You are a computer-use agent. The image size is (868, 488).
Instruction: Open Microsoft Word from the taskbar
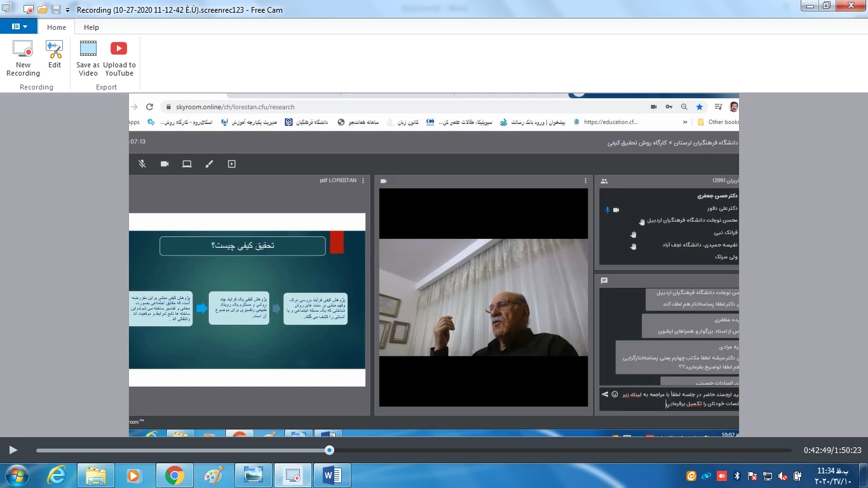332,475
